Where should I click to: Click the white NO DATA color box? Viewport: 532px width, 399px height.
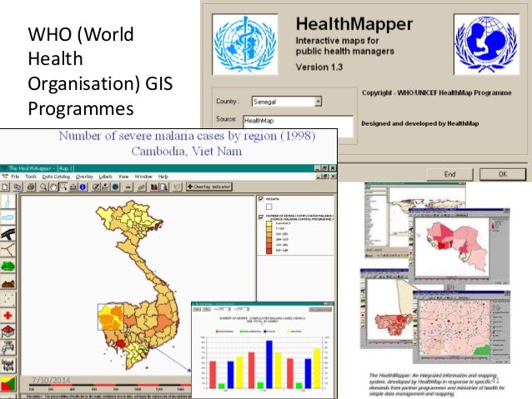[269, 207]
